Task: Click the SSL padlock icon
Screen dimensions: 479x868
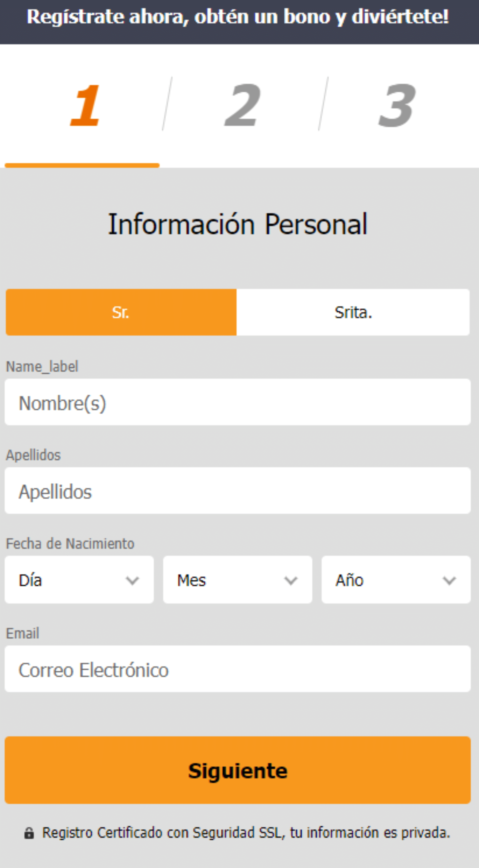Action: pyautogui.click(x=29, y=833)
